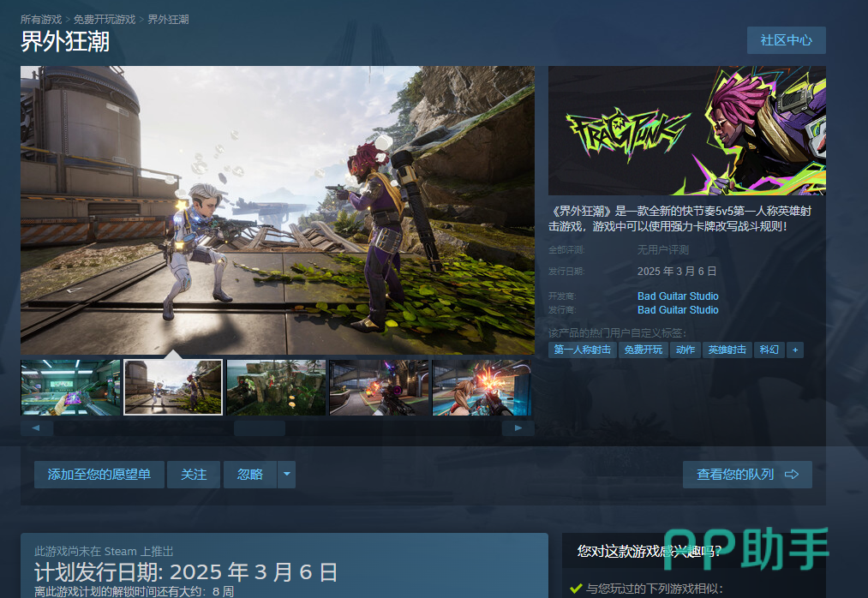Click the screenshot strip scrollbar handle
The image size is (868, 598).
point(260,428)
